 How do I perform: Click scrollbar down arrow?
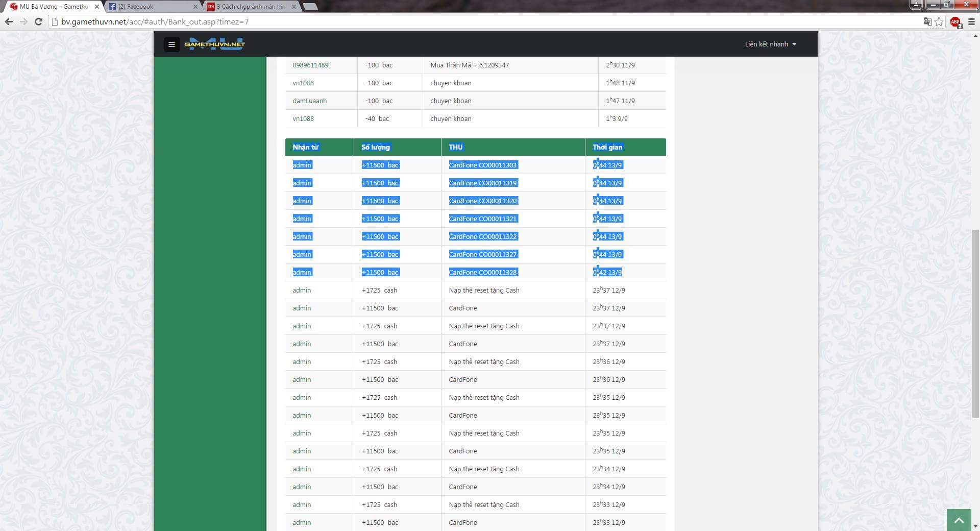975,526
